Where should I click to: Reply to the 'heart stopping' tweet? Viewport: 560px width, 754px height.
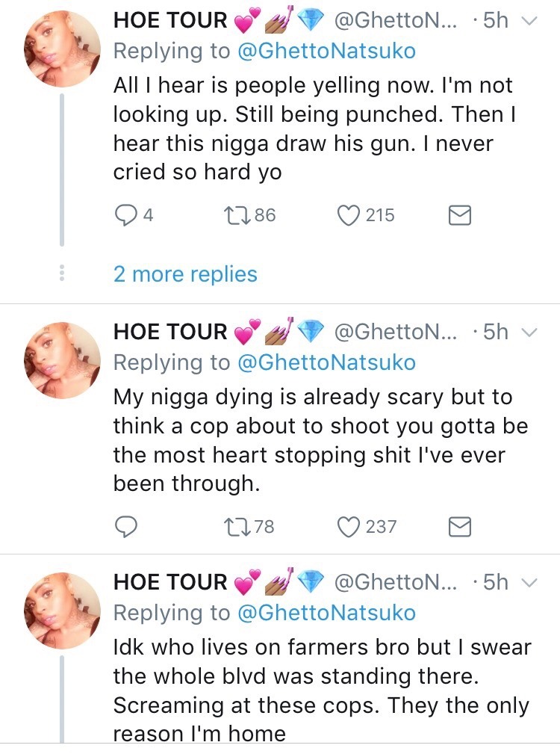pos(125,528)
